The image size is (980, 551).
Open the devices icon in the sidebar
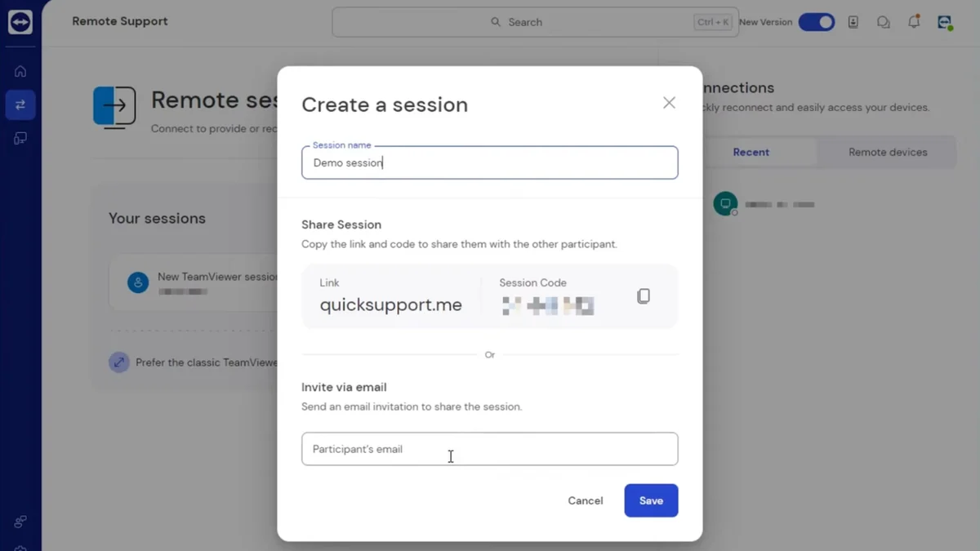point(20,138)
